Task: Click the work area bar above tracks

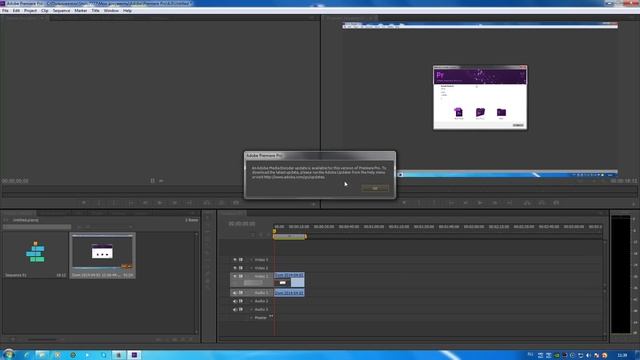Action: pyautogui.click(x=289, y=236)
